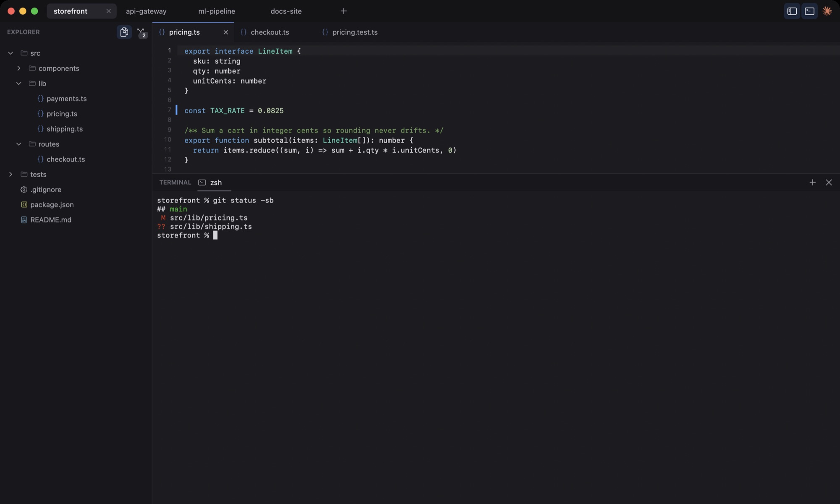
Task: Click the routes folder icon
Action: click(32, 144)
